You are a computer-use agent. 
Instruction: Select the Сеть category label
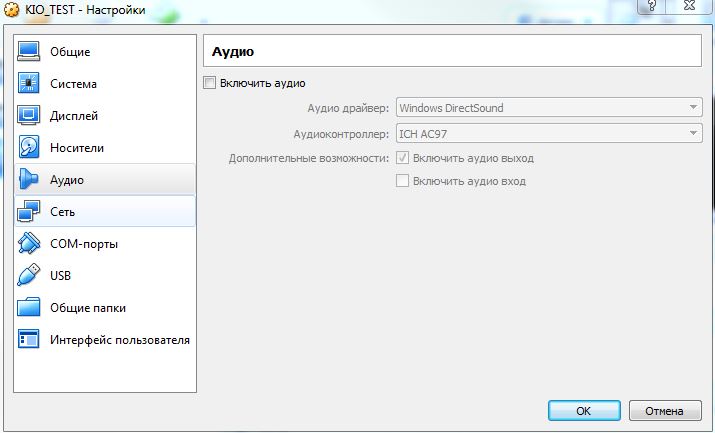tap(62, 212)
